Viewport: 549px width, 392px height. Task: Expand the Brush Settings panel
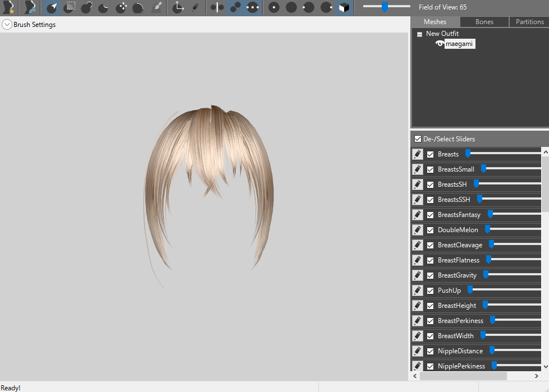[x=7, y=25]
